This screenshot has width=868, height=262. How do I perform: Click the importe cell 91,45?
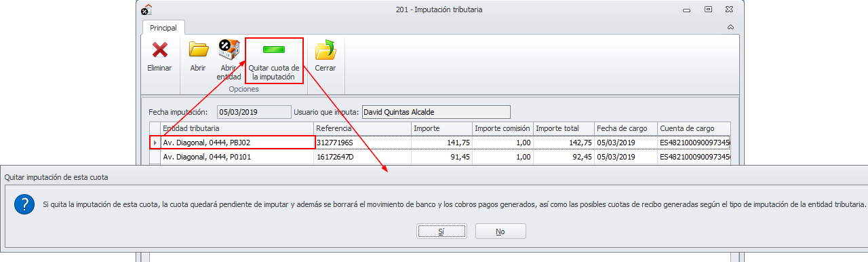click(x=441, y=157)
